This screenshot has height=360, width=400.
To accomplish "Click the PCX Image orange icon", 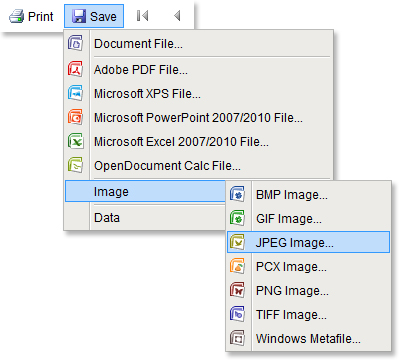I will click(238, 266).
